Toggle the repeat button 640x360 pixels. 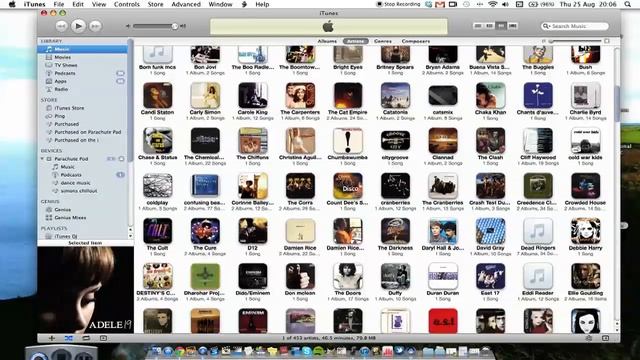[x=86, y=338]
